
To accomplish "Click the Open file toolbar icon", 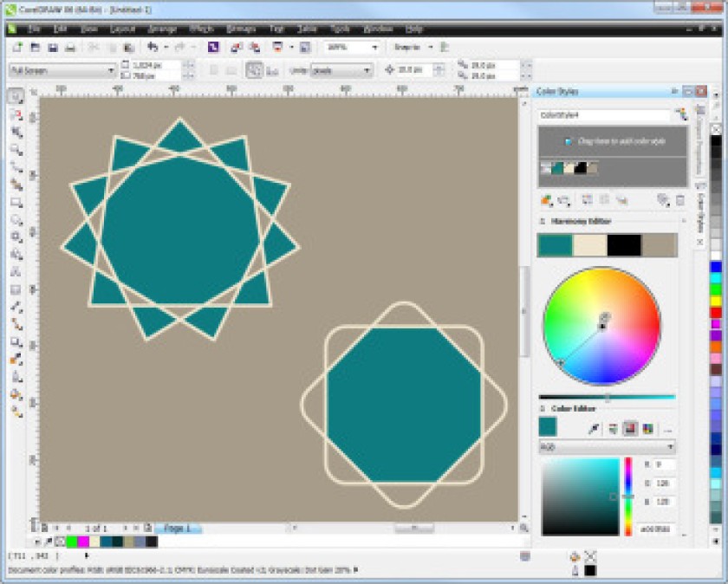I will click(36, 47).
